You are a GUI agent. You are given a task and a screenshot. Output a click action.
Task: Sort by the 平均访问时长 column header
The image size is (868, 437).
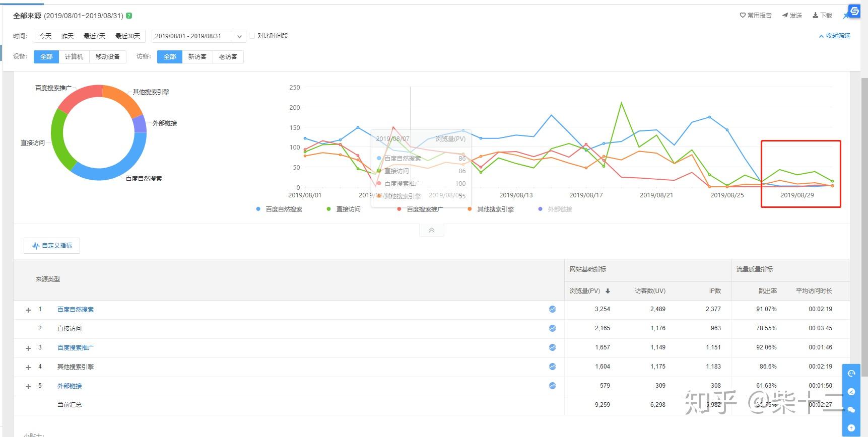coord(814,291)
